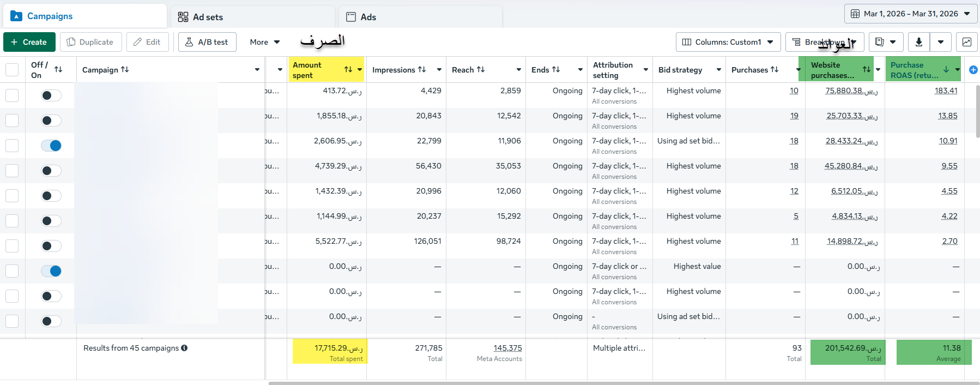Open the export options dropdown arrow

(941, 42)
